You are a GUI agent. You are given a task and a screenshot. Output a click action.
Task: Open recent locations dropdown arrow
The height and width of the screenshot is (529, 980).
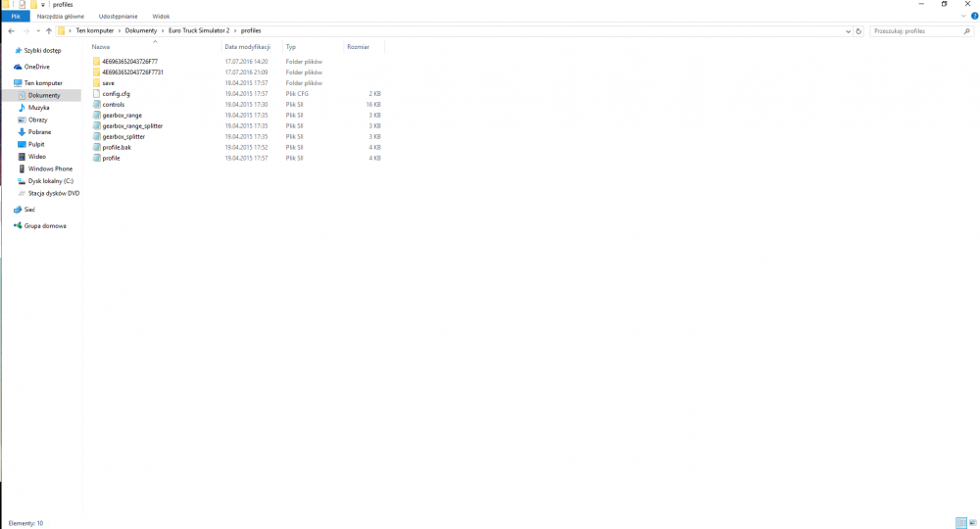[38, 30]
